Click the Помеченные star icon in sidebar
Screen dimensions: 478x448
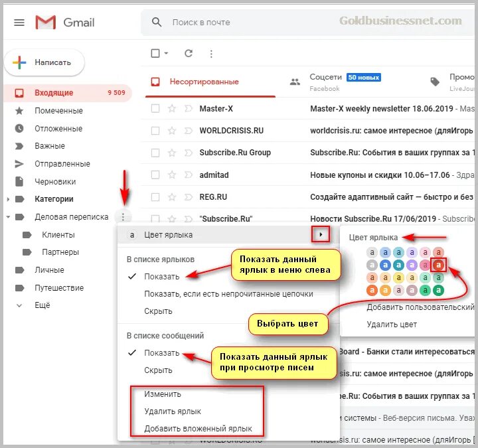pyautogui.click(x=19, y=111)
